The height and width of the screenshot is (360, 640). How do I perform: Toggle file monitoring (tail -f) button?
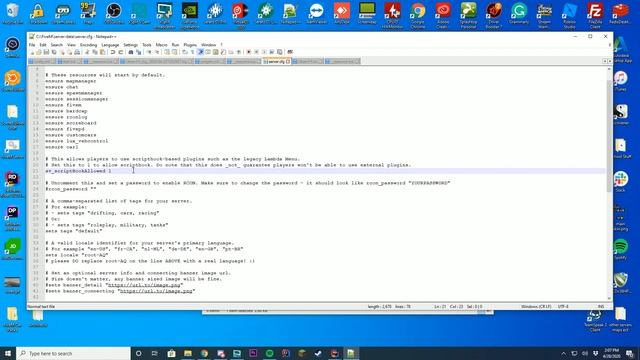click(x=239, y=52)
